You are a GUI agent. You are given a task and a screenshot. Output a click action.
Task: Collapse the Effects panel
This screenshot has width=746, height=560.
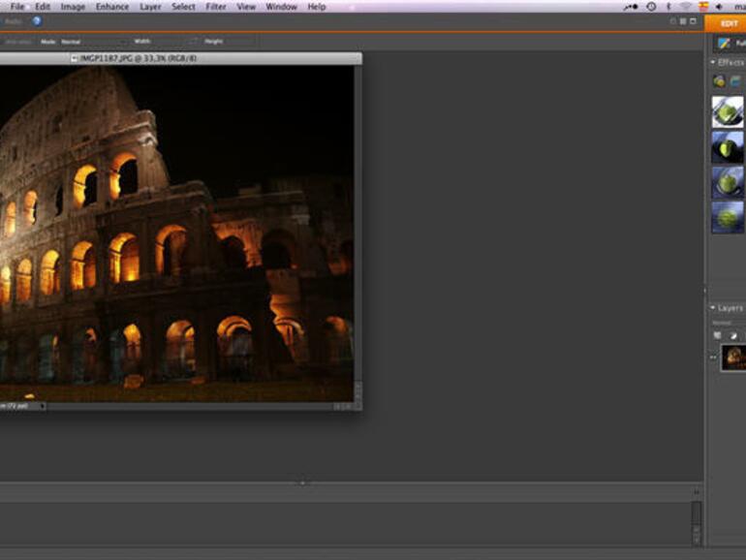tap(714, 63)
